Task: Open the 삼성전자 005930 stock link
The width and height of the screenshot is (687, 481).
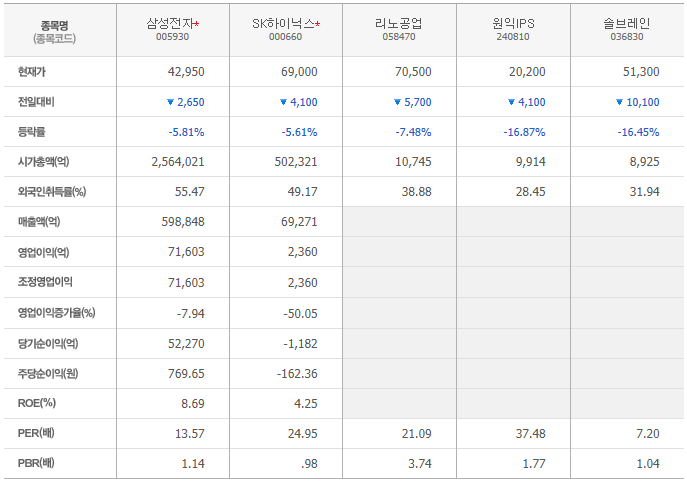Action: pos(173,29)
